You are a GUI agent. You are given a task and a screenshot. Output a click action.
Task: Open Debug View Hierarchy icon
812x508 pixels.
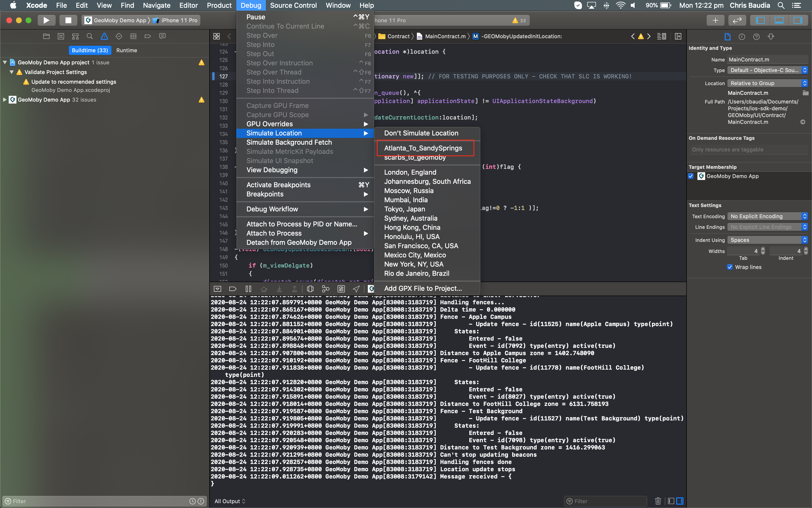[x=310, y=289]
